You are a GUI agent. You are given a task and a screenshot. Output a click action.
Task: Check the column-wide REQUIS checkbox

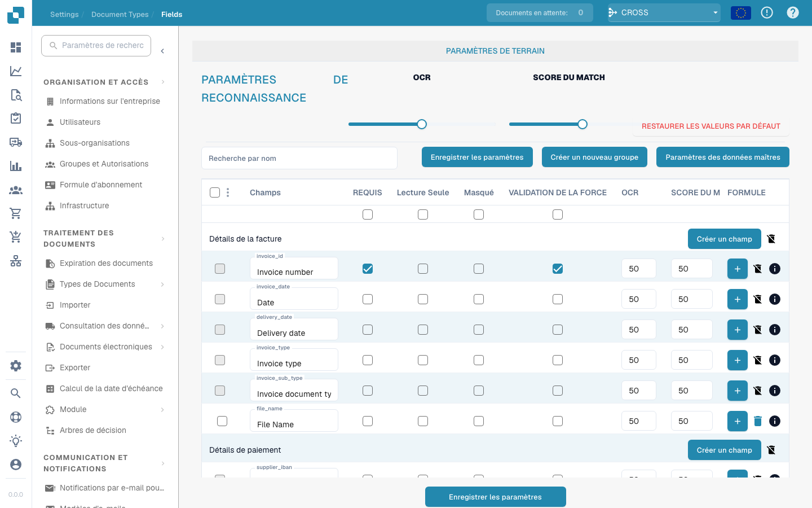[368, 214]
